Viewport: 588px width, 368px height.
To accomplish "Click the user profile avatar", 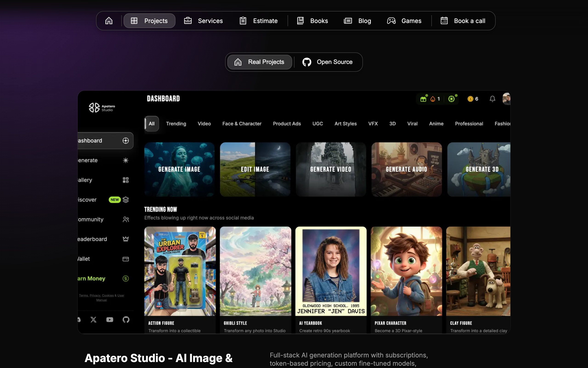I will pyautogui.click(x=507, y=99).
